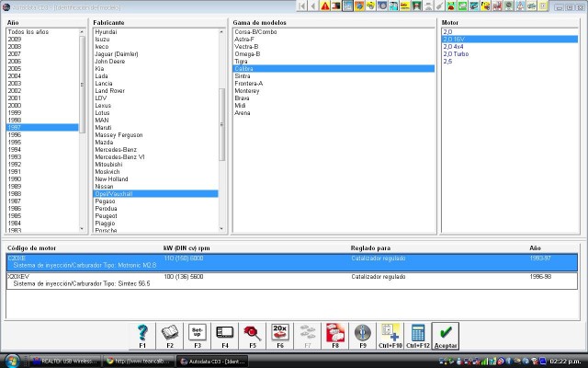This screenshot has height=368, width=588.
Task: Click the wrench tool toolbar icon
Action: 439,6
